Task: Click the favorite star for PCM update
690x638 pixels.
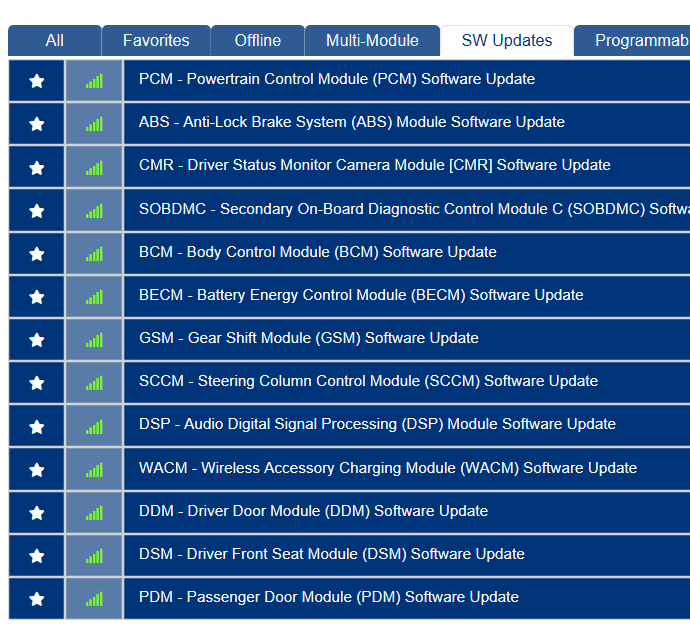Action: [x=37, y=81]
